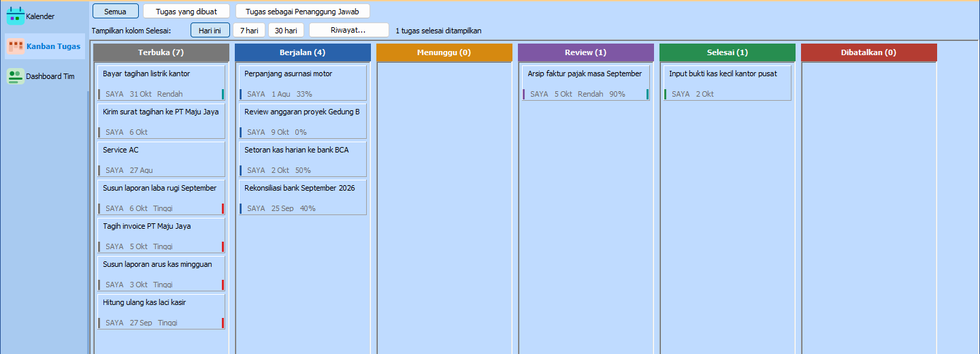This screenshot has height=354, width=980.
Task: Open card Tagih invoice PT Maju Jaya
Action: click(x=161, y=236)
